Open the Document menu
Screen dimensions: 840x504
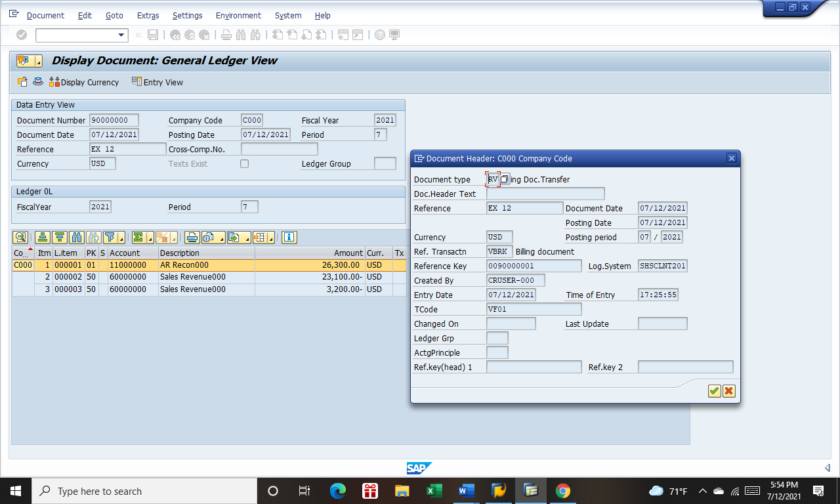click(45, 15)
